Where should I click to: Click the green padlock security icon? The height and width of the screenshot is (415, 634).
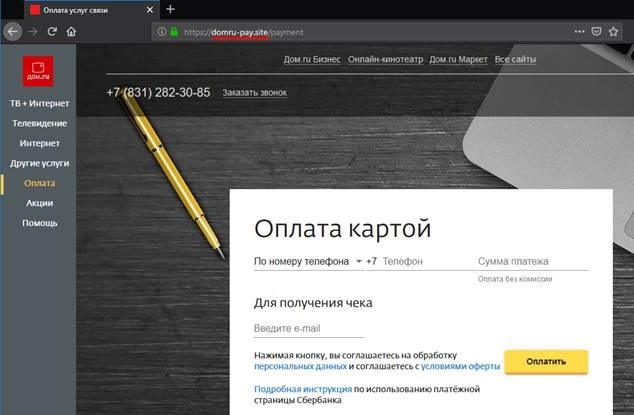coord(174,32)
